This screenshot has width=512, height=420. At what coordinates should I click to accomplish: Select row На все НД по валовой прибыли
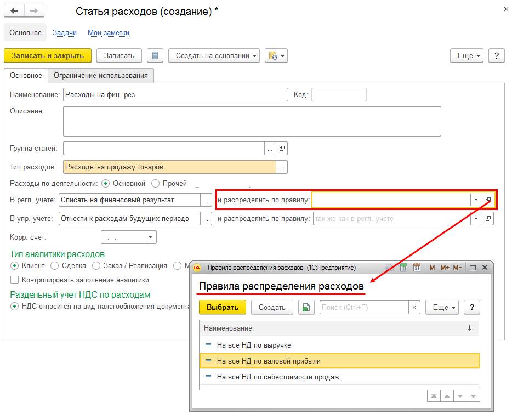tap(339, 361)
